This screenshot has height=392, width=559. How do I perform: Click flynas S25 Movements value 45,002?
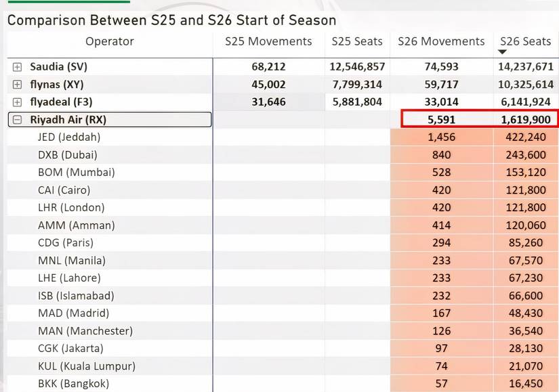coord(268,85)
